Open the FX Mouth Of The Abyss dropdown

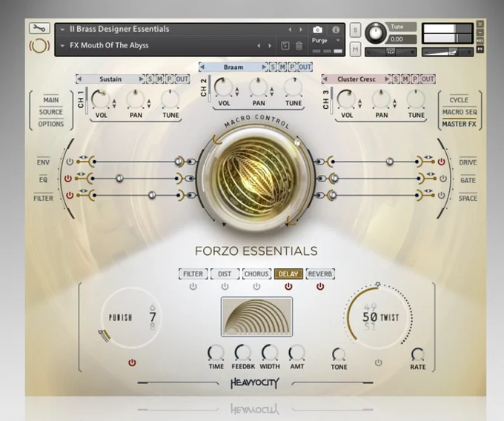point(62,46)
